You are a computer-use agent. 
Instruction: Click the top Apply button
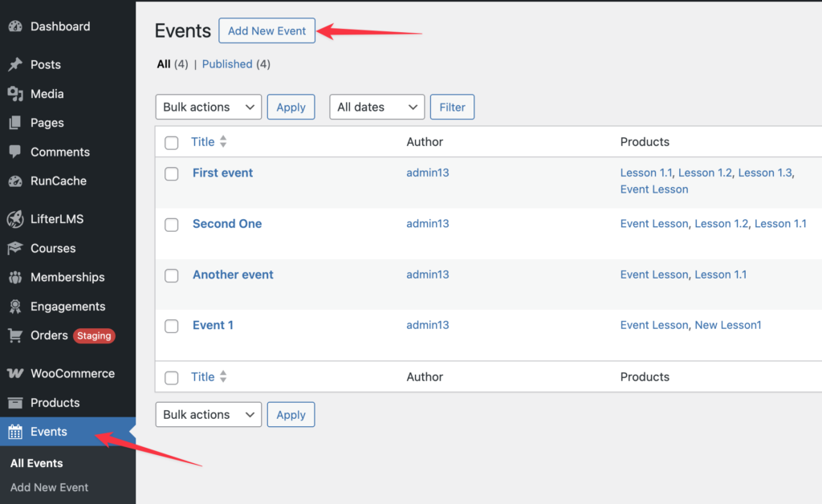tap(291, 107)
